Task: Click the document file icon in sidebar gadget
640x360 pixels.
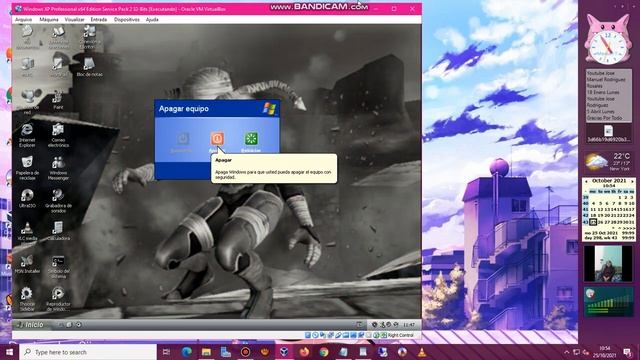Action: coord(608,131)
